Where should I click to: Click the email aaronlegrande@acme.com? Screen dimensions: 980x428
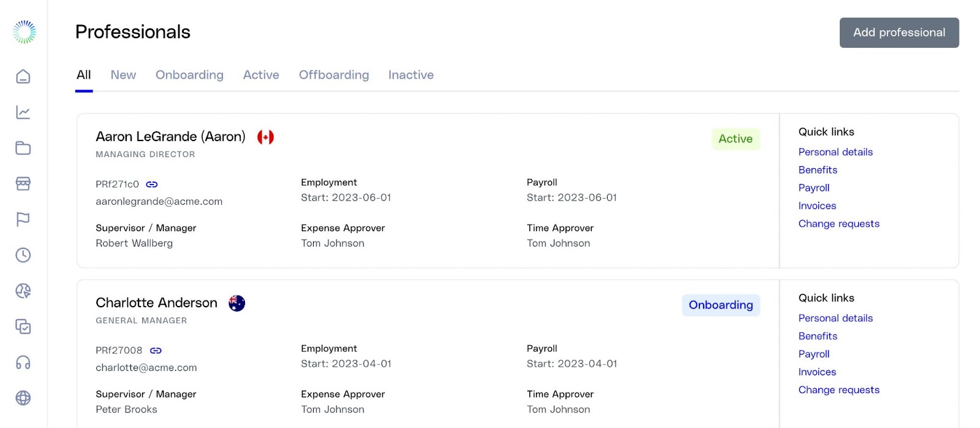pyautogui.click(x=159, y=201)
